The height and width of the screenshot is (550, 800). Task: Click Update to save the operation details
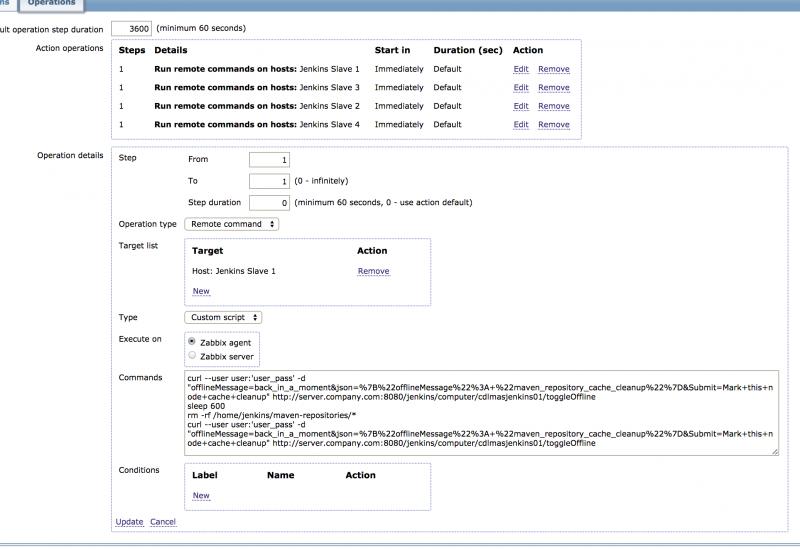tap(129, 522)
